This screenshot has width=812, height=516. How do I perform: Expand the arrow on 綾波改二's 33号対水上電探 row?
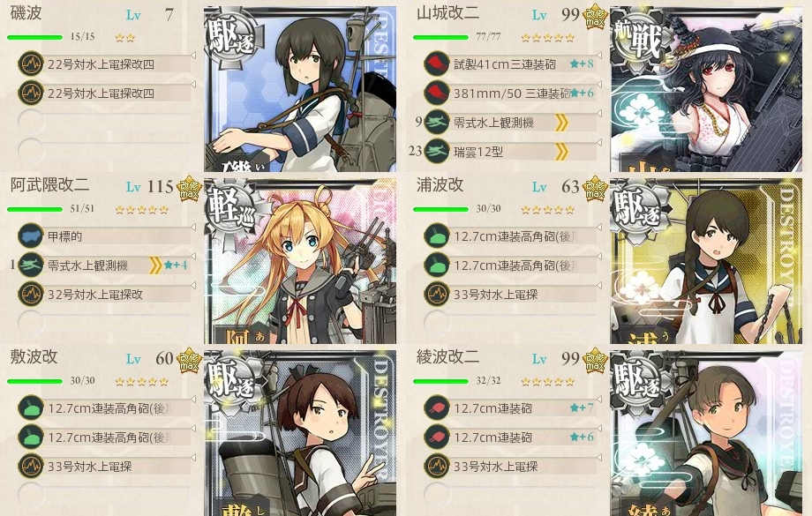pos(599,458)
